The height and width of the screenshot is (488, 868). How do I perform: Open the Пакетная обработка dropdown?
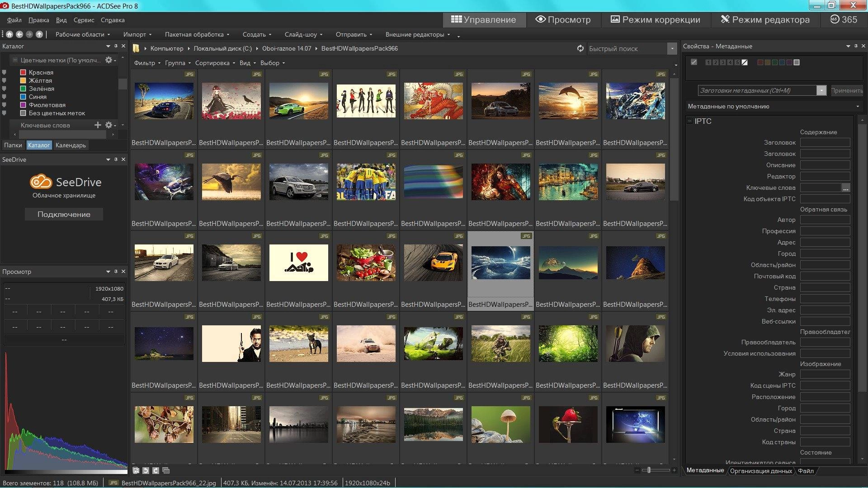[197, 34]
